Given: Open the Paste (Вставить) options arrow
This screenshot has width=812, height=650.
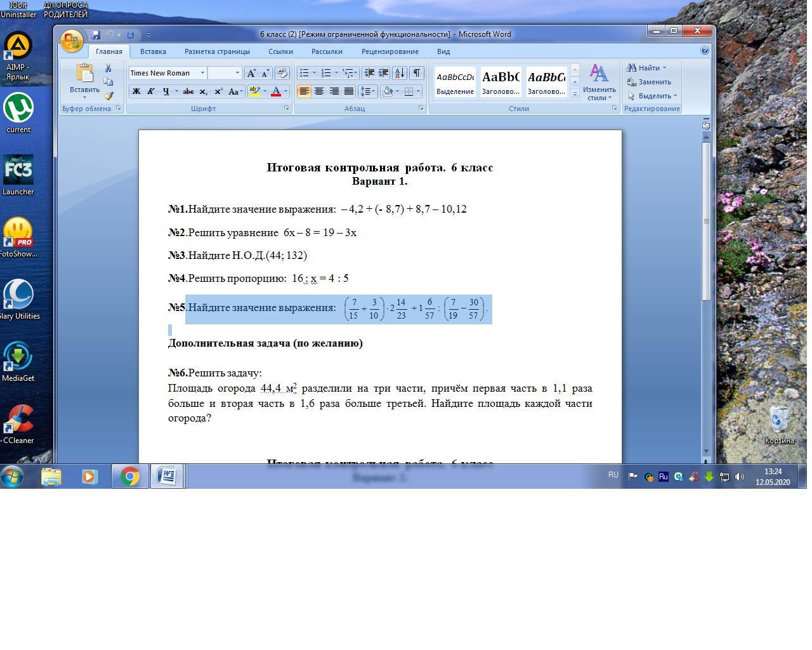Looking at the screenshot, I should click(x=84, y=97).
